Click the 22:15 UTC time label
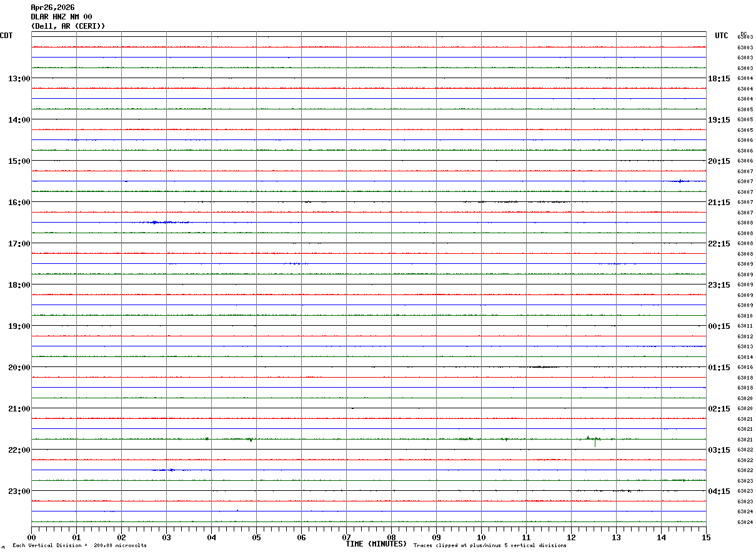756x554 pixels. click(719, 244)
